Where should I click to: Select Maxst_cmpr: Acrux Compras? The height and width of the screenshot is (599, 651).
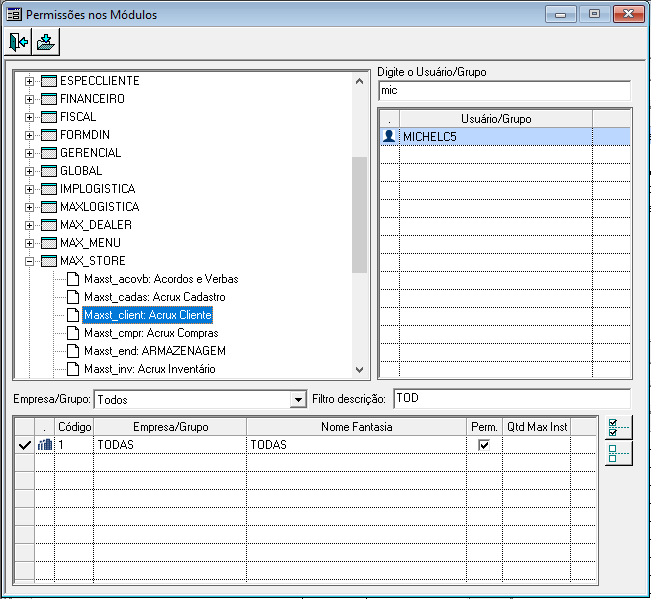coord(151,333)
